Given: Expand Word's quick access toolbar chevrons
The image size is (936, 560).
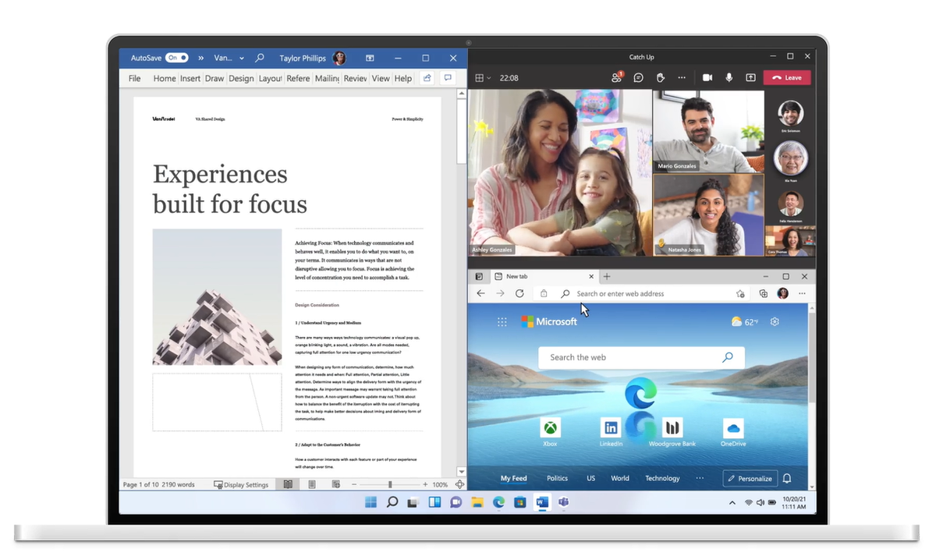Looking at the screenshot, I should coord(201,58).
